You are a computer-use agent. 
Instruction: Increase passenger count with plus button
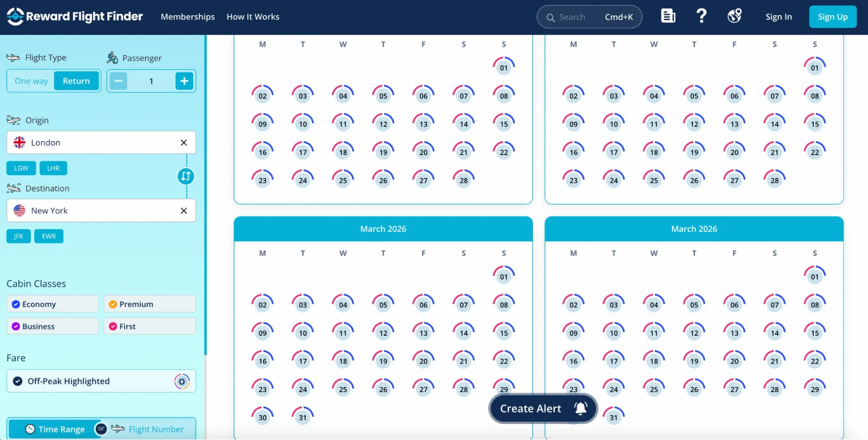click(x=184, y=81)
